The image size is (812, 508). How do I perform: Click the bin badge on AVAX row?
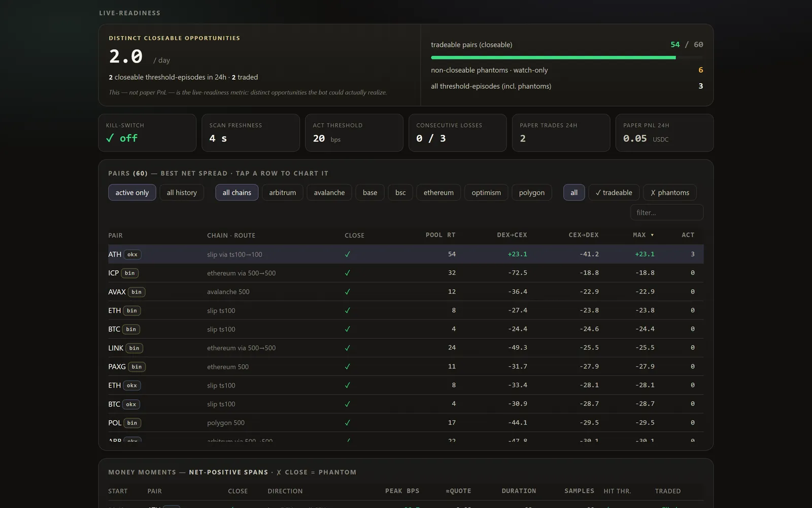(137, 292)
